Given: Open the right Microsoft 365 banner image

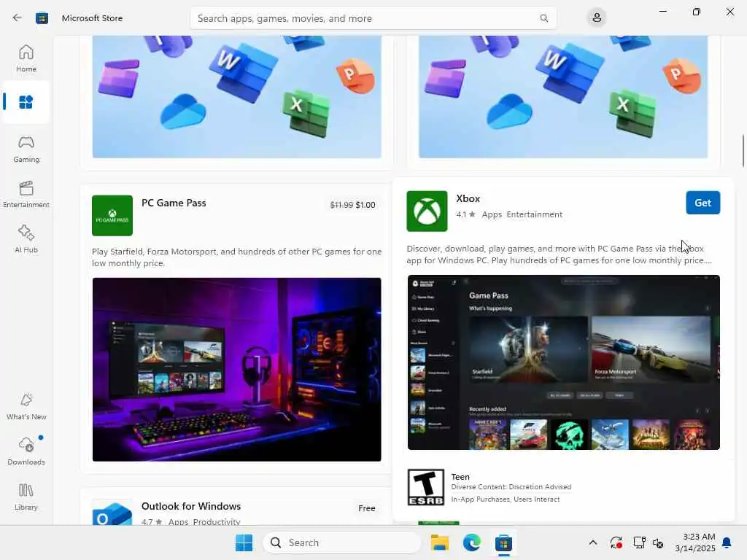Looking at the screenshot, I should tap(563, 97).
